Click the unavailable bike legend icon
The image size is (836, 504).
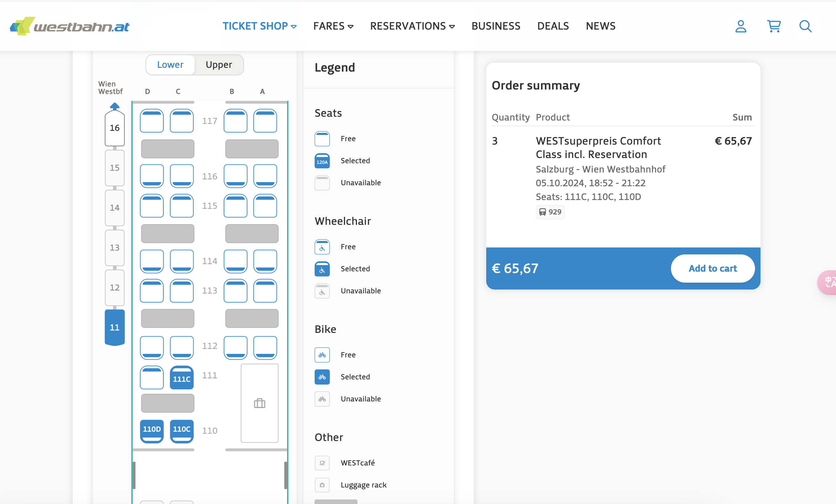(x=322, y=399)
